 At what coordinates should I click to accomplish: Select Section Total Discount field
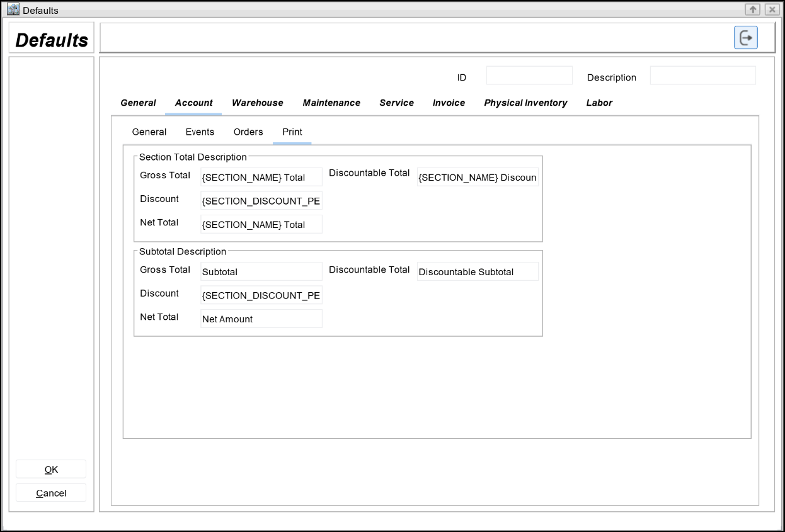(261, 201)
